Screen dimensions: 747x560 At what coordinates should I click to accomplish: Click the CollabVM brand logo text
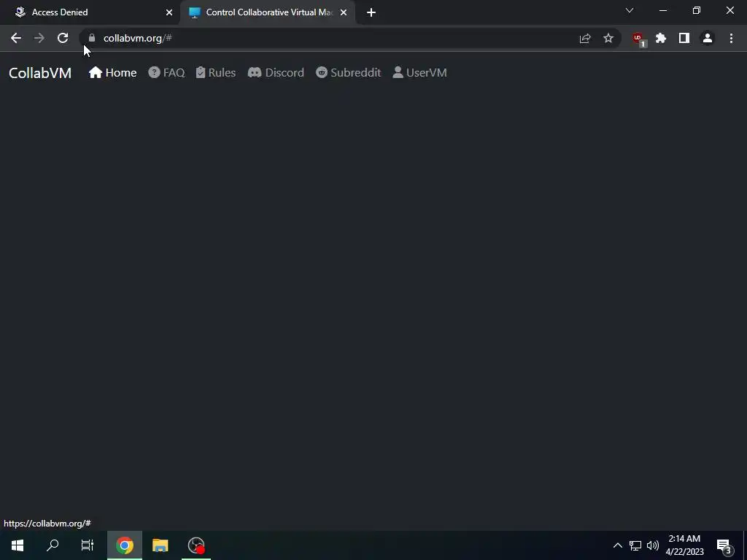(x=40, y=73)
